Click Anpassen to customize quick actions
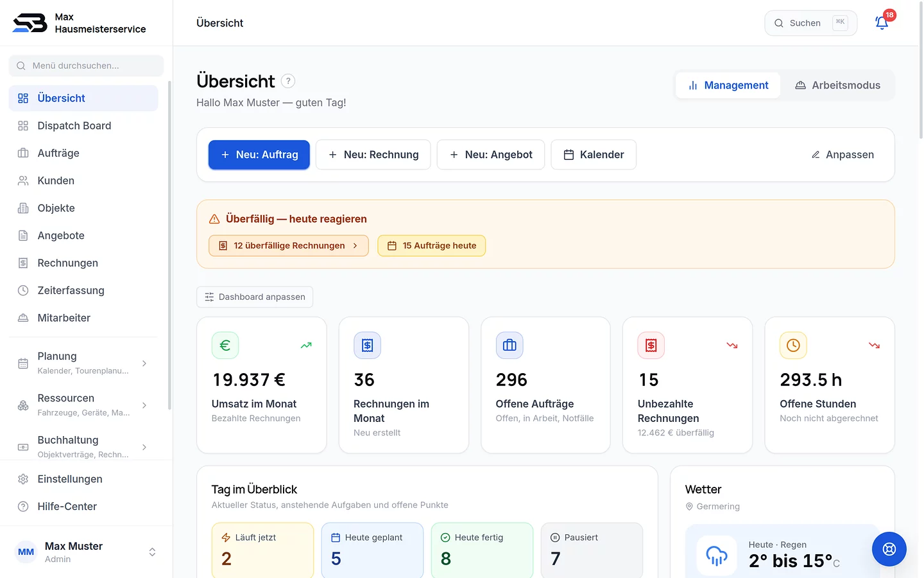Screen dimensions: 924x578 click(x=843, y=155)
